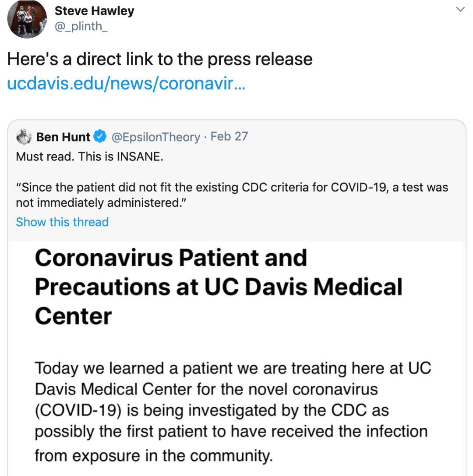
Task: Click the @_plinth_ handle
Action: coord(81,27)
